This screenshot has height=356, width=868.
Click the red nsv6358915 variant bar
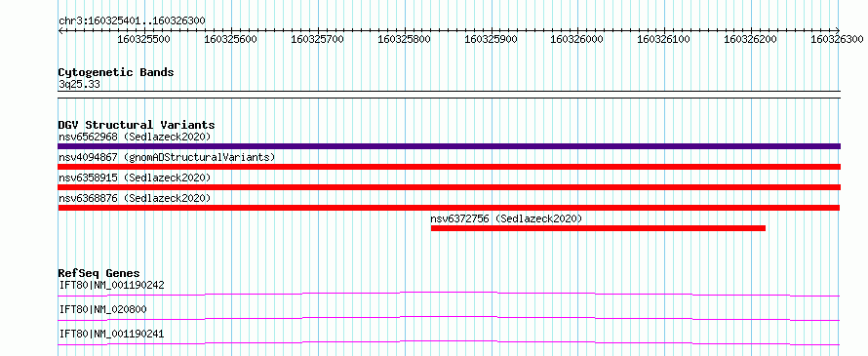tap(449, 187)
